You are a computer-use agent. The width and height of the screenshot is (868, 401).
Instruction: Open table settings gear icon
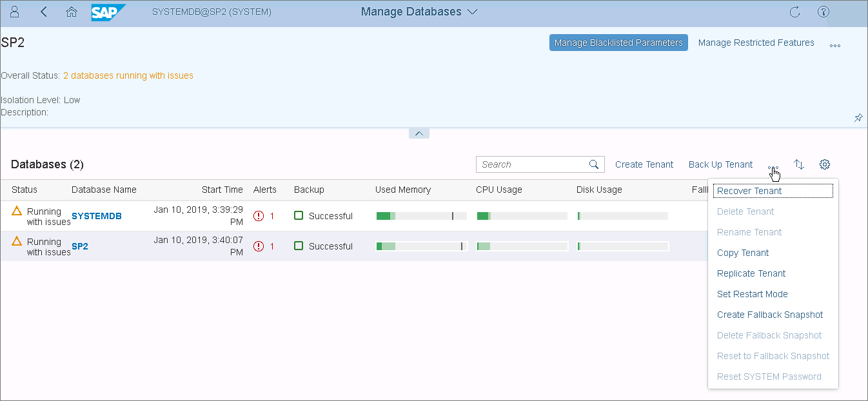click(825, 164)
